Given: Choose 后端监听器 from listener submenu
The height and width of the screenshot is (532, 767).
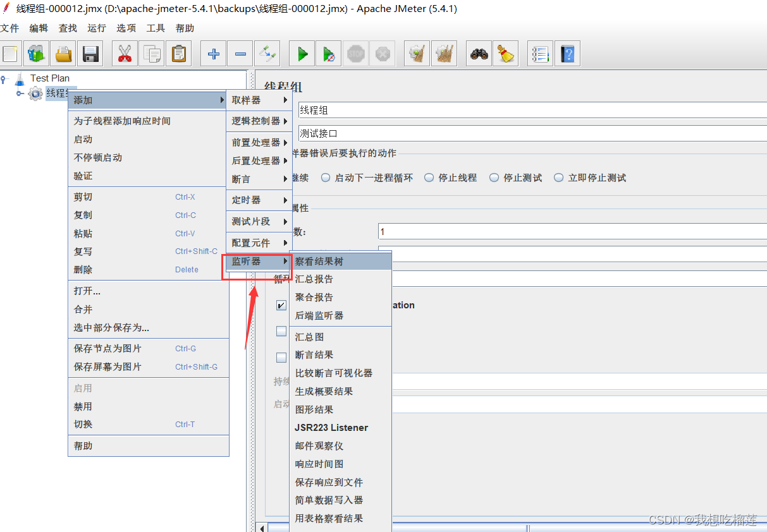Looking at the screenshot, I should tap(341, 316).
